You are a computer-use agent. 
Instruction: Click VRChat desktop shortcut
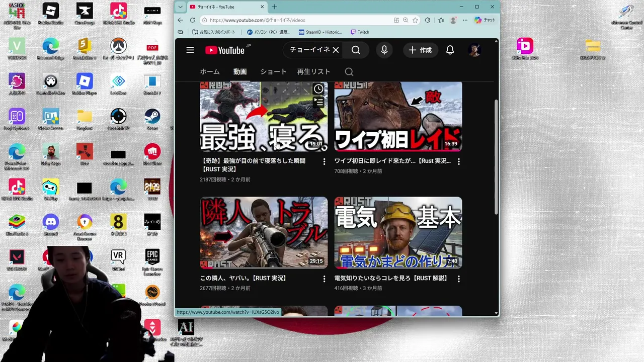click(118, 260)
